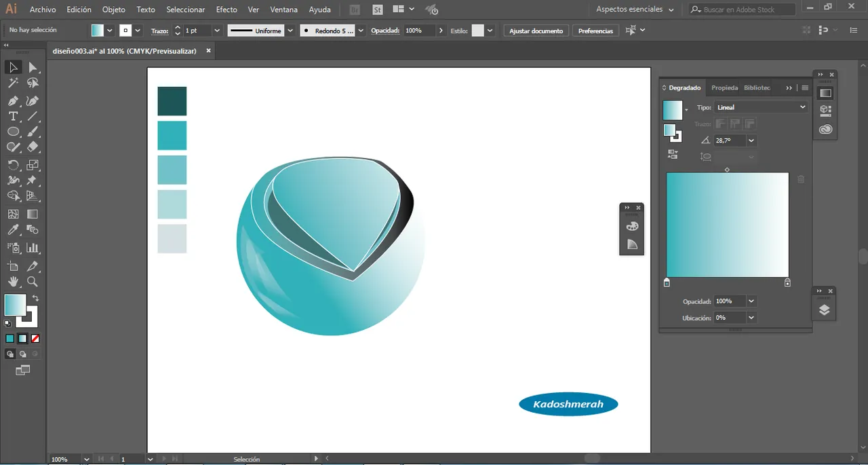
Task: Select the Eyedropper tool
Action: 13,230
